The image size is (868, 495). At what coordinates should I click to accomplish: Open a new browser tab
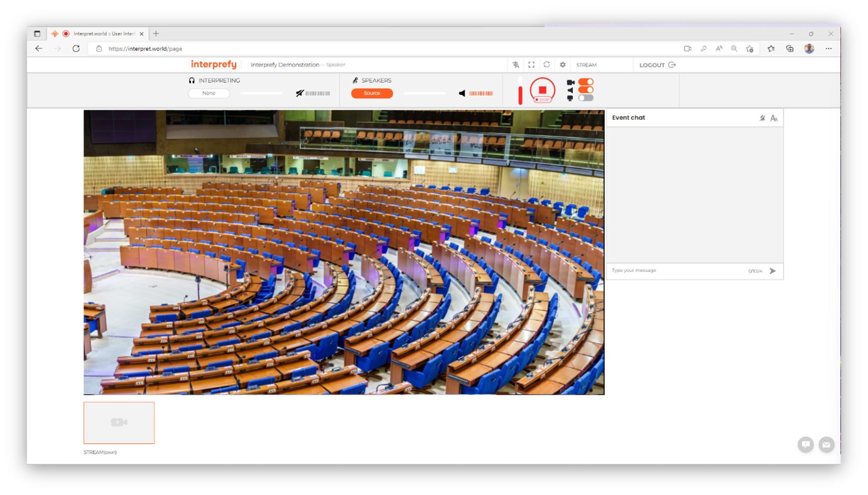(x=156, y=33)
